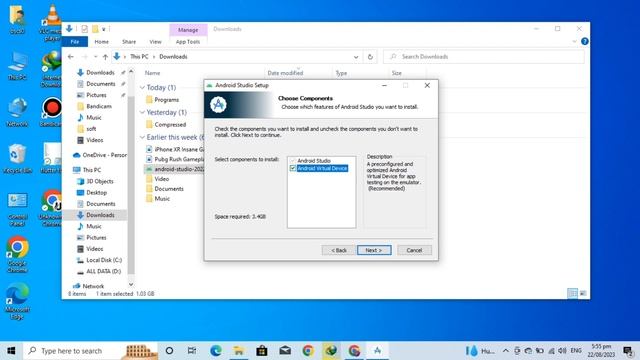Image resolution: width=640 pixels, height=360 pixels.
Task: Open Explorer help icon
Action: coord(584,42)
